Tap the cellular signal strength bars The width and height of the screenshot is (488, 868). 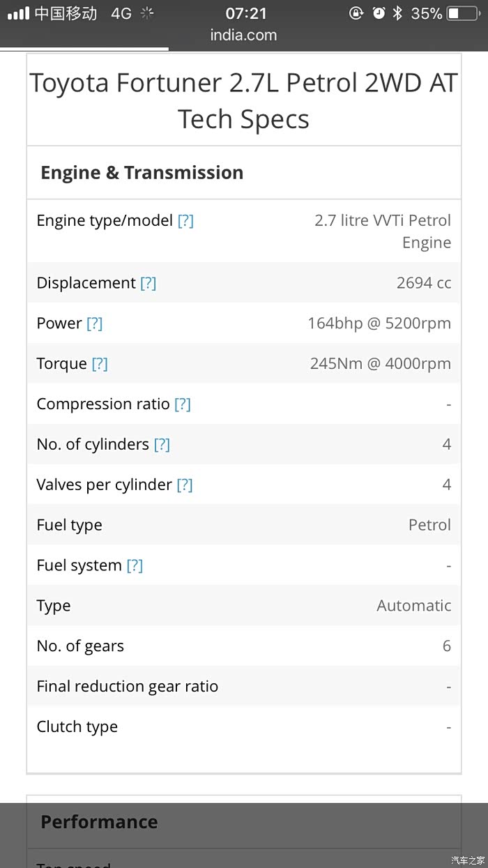coord(18,13)
